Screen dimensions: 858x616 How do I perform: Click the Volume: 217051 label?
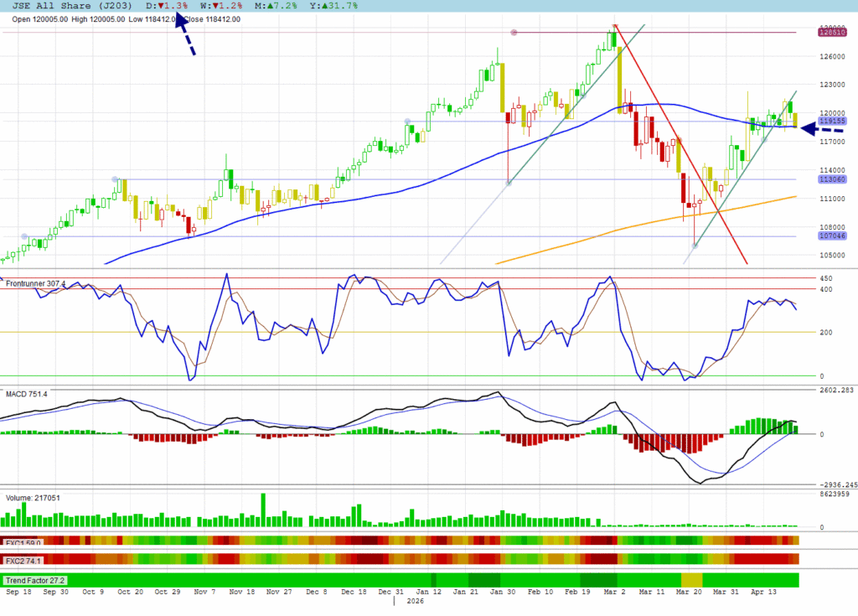pos(33,497)
